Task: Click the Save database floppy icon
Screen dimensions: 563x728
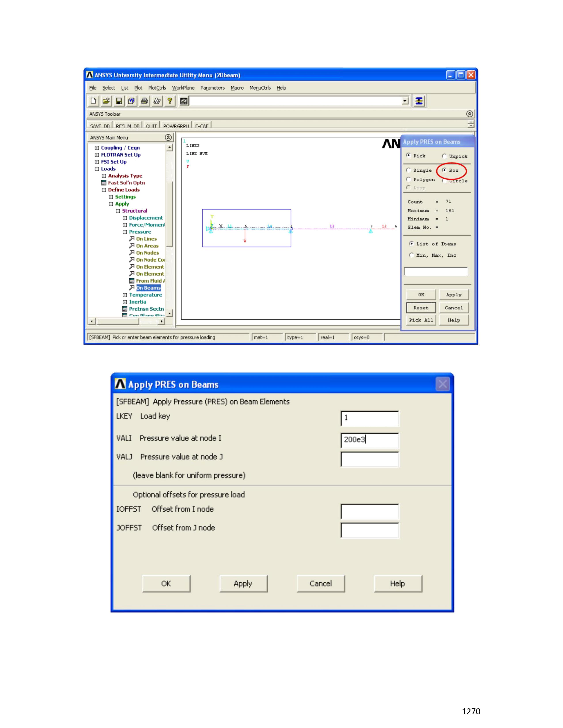Action: 119,101
